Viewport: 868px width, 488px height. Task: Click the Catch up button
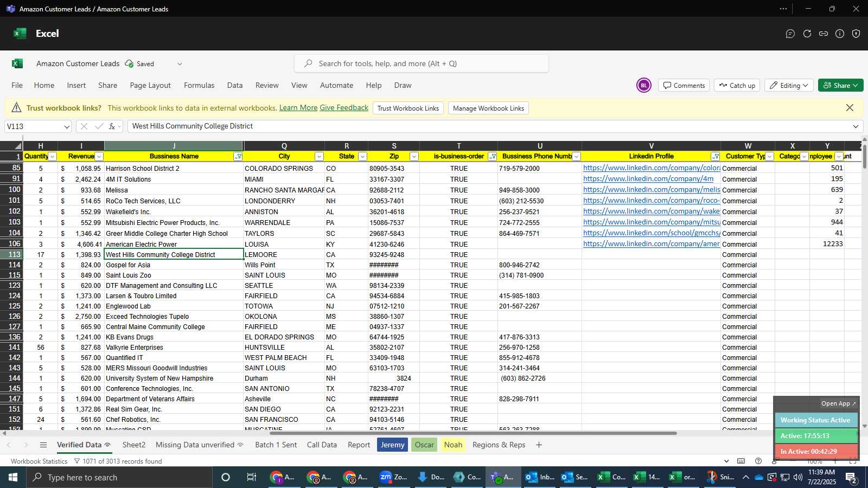pyautogui.click(x=737, y=85)
